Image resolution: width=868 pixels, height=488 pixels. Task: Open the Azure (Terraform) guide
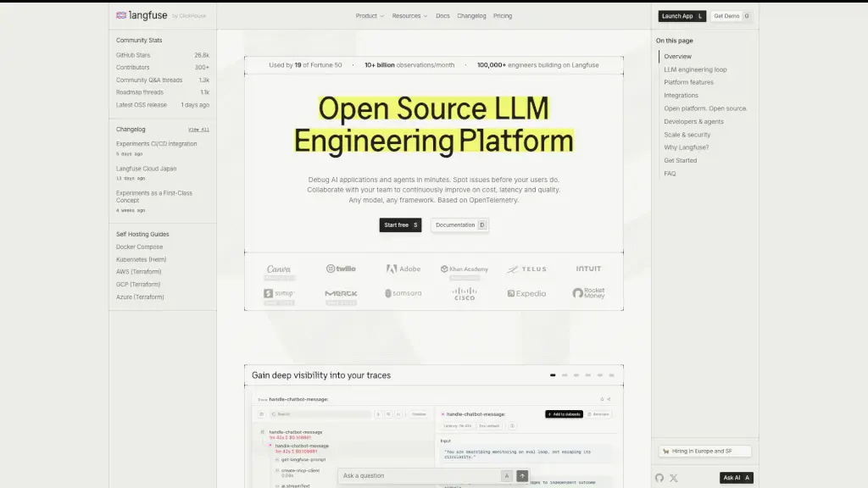point(140,297)
